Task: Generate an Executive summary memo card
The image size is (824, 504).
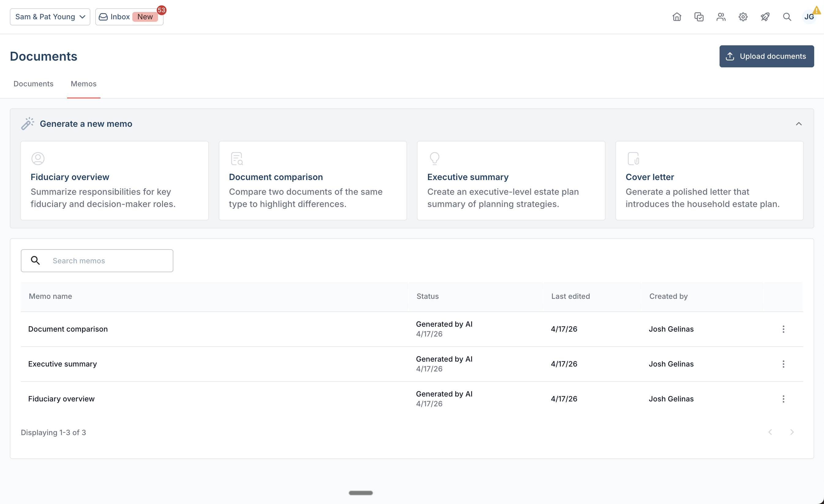Action: pos(511,180)
